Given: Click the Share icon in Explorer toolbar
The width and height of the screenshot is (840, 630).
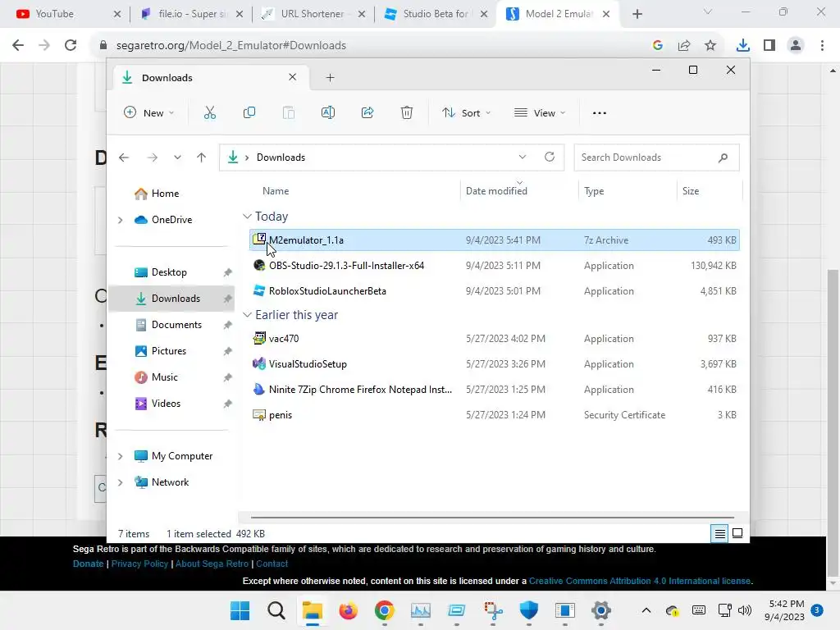Looking at the screenshot, I should pos(367,112).
